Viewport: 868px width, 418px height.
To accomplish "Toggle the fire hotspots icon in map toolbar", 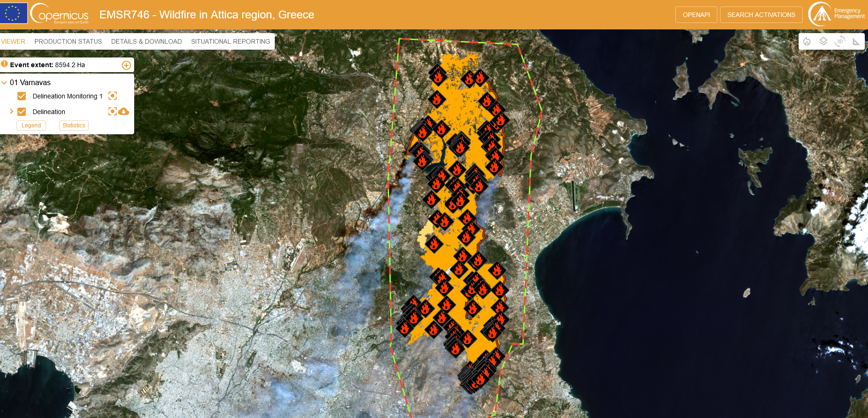I will pos(807,41).
